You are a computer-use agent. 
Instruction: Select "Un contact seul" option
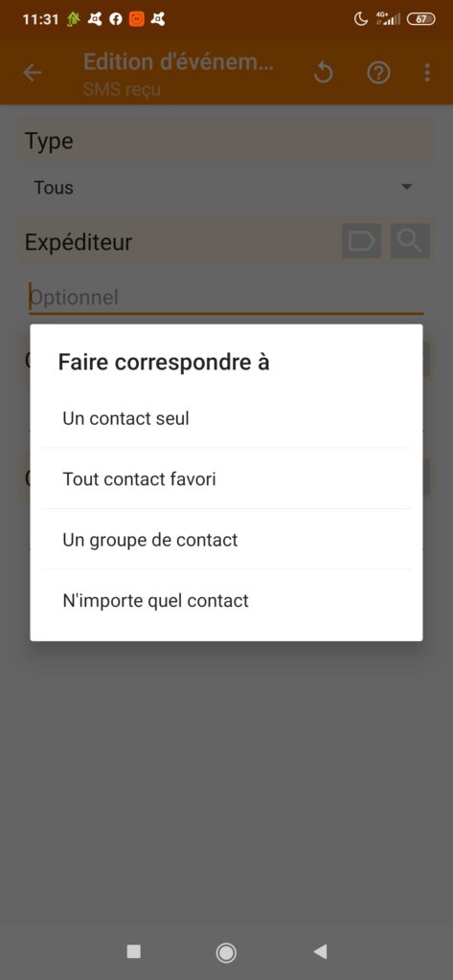pos(226,418)
